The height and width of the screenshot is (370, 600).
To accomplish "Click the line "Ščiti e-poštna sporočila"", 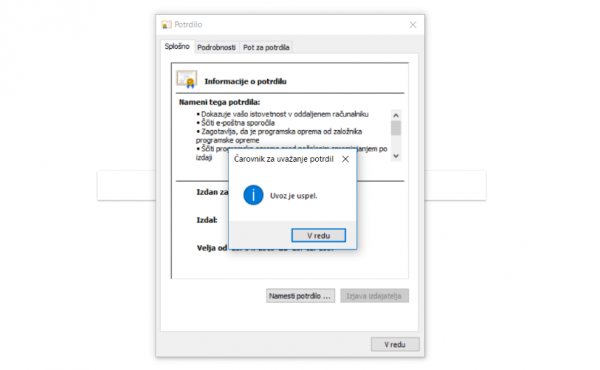I will pos(238,123).
